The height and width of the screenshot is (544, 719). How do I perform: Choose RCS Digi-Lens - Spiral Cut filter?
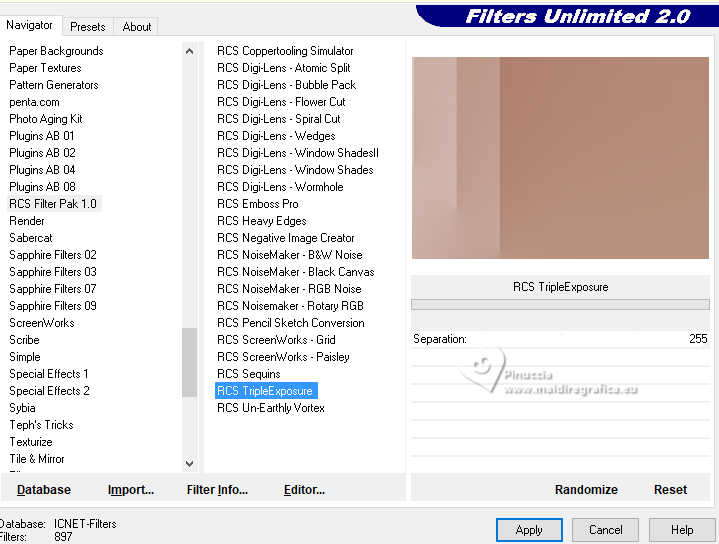coord(278,119)
